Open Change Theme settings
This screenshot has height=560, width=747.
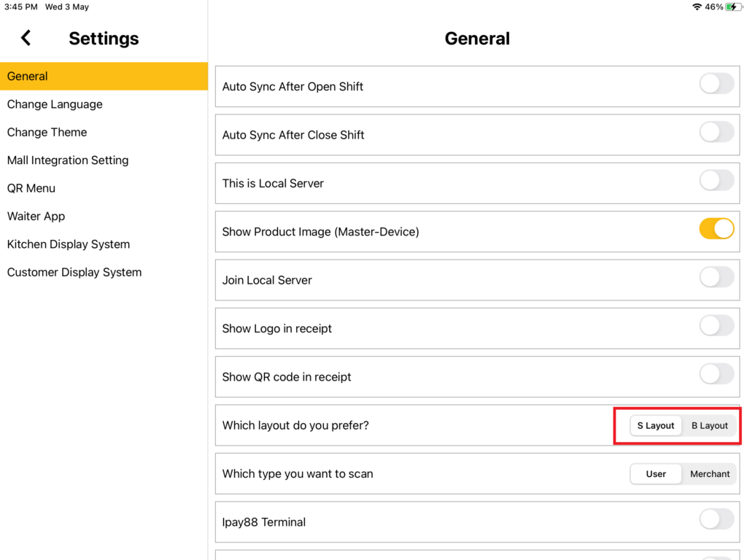click(x=47, y=132)
